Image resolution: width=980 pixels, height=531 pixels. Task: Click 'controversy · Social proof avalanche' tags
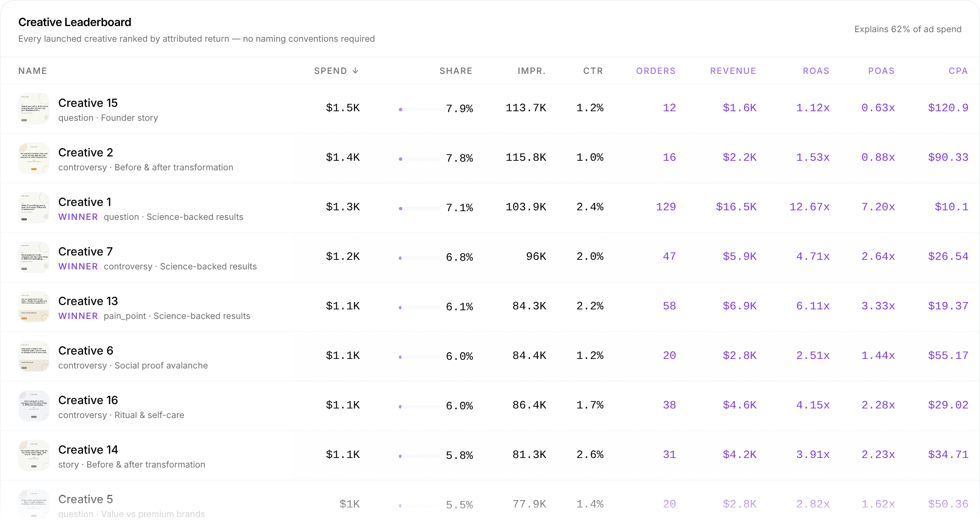point(133,365)
